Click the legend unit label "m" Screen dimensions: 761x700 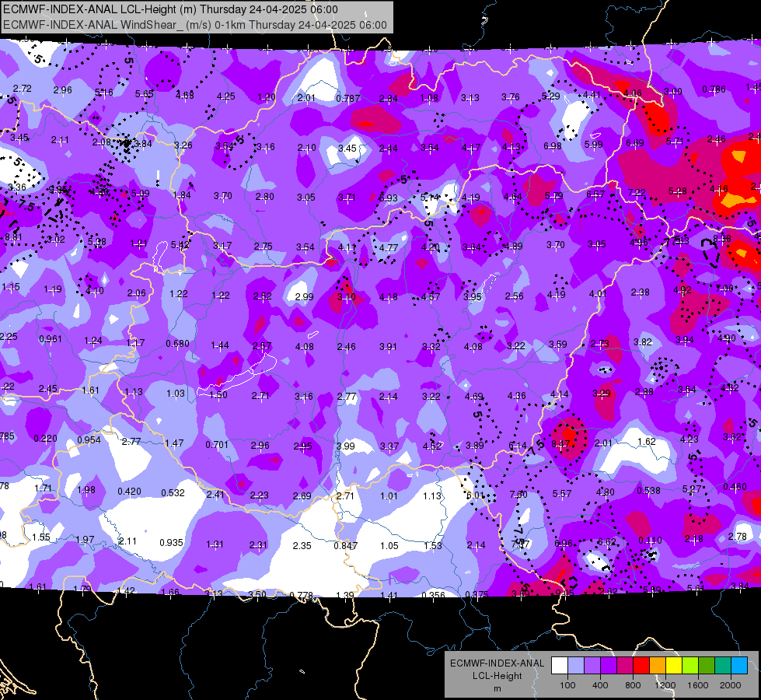click(x=497, y=689)
